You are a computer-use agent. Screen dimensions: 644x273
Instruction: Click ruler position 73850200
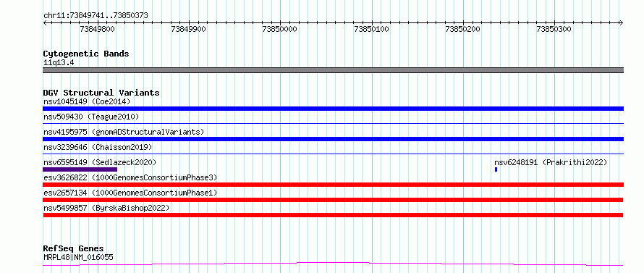point(463,29)
